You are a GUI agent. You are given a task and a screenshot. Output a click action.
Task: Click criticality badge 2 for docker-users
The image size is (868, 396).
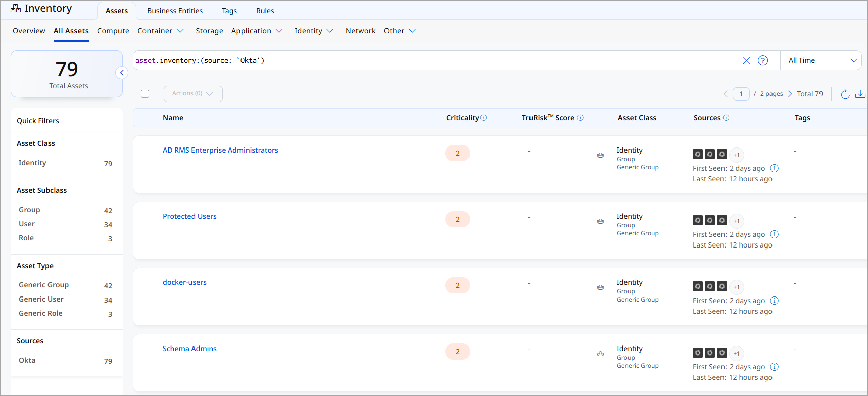point(458,285)
